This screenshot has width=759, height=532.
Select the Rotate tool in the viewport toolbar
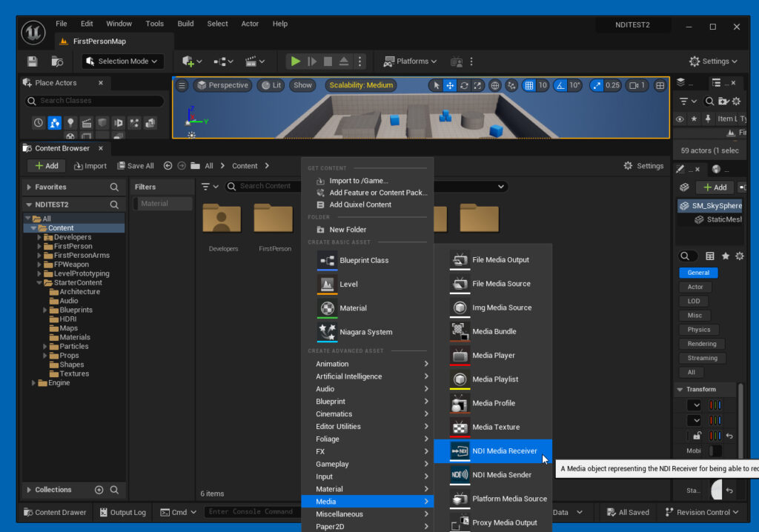pos(464,84)
